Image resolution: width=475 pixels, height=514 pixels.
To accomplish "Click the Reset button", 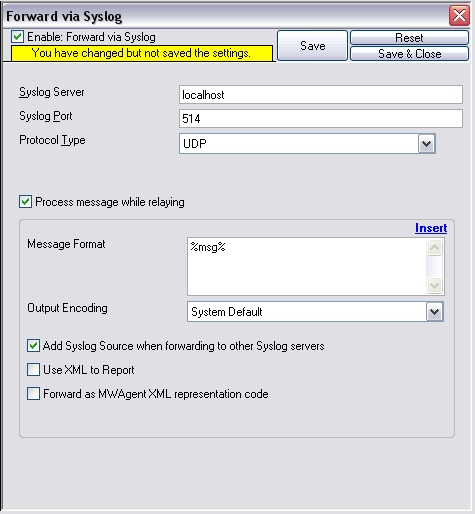I will pyautogui.click(x=409, y=37).
